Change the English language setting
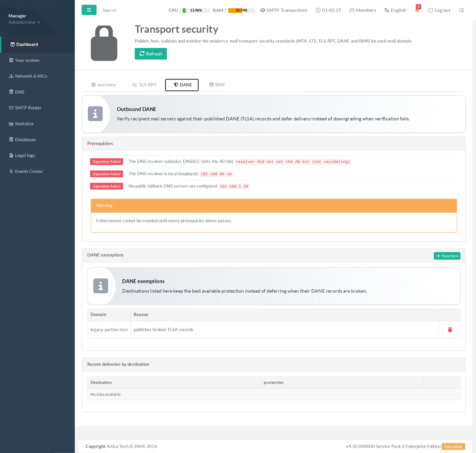The height and width of the screenshot is (453, 476). coord(395,10)
